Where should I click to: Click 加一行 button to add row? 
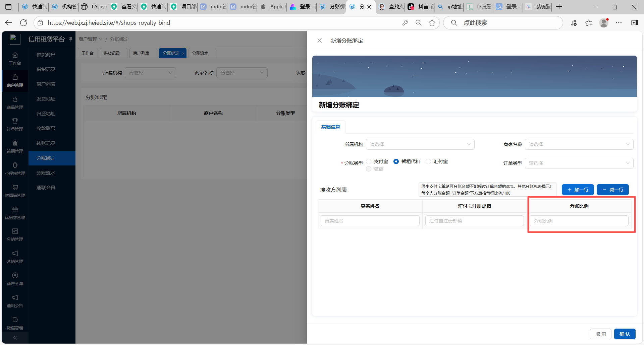pos(578,190)
